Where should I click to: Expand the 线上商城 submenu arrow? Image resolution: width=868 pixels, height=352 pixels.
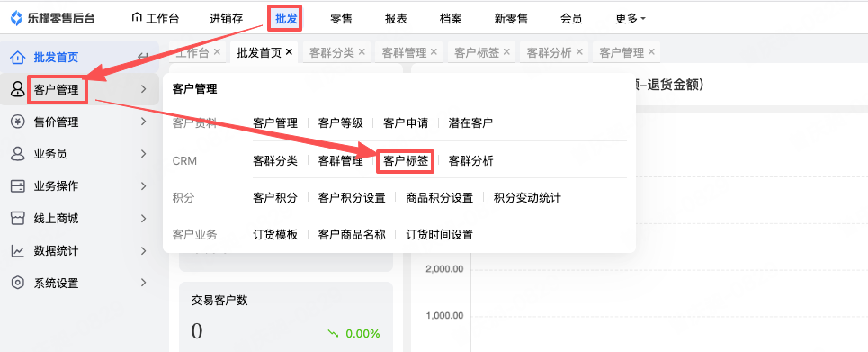tap(143, 219)
